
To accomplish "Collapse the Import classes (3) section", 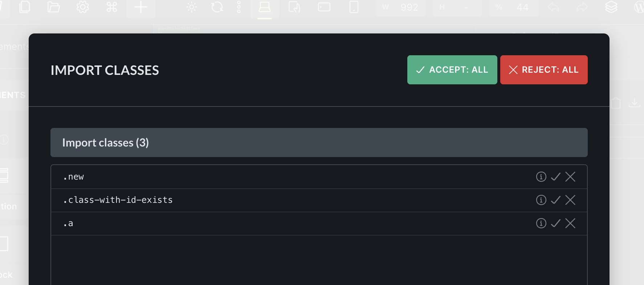I will point(319,142).
